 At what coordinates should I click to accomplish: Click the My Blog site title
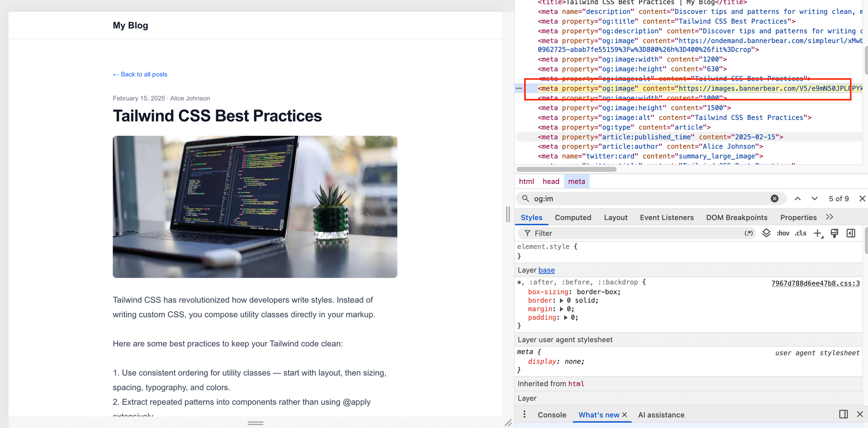click(x=130, y=26)
